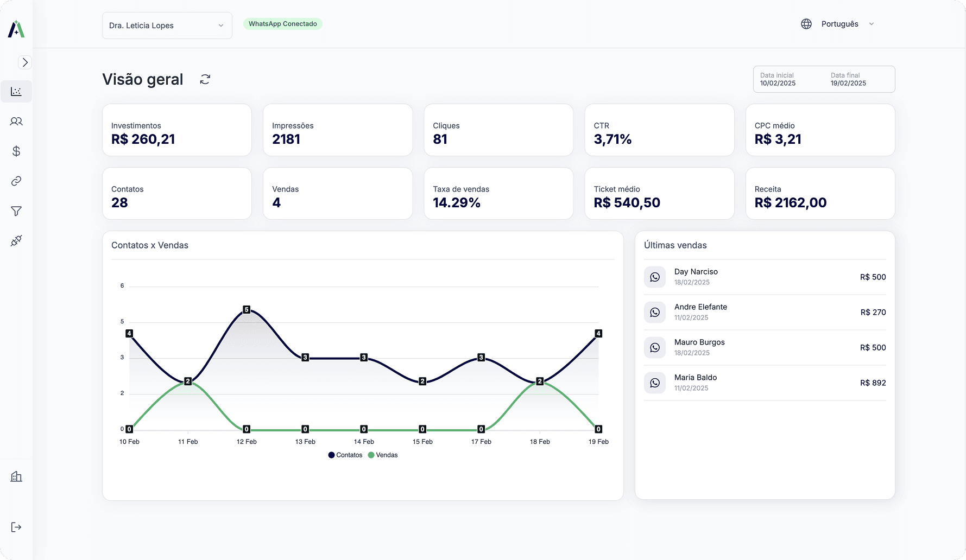Click WhatsApp icon for Day Narciso sale
966x560 pixels.
coord(655,277)
